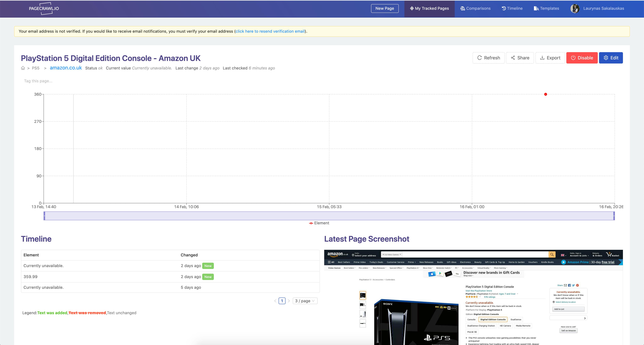Open the amazon.co.uk link
Viewport: 644px width, 345px height.
point(66,68)
